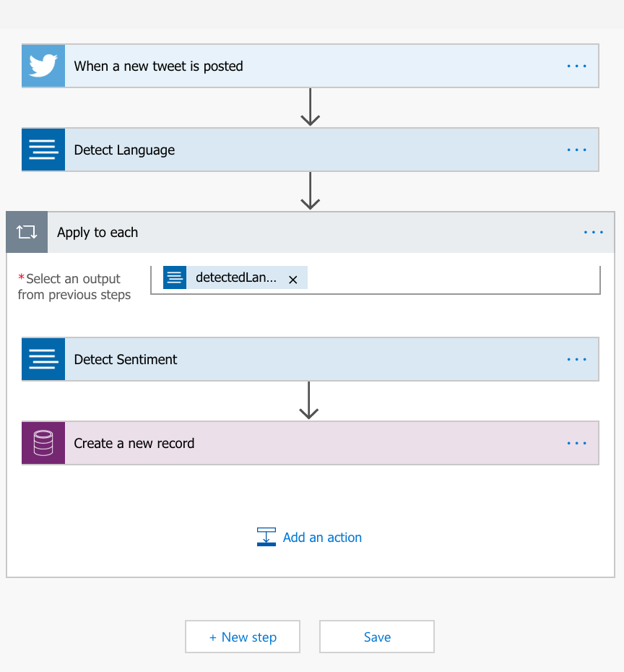The height and width of the screenshot is (672, 624).
Task: Collapse the Apply to each header
Action: coord(311,232)
